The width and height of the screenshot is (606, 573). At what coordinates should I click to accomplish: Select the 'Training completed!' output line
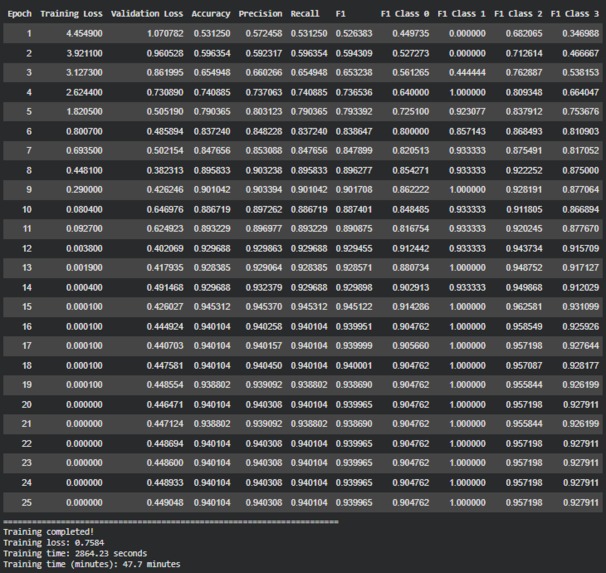coord(49,532)
